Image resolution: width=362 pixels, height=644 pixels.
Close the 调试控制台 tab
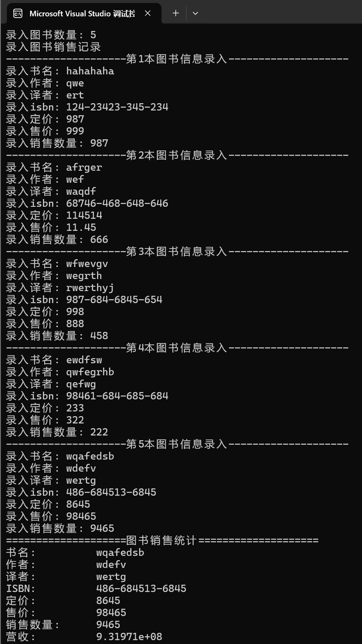148,13
